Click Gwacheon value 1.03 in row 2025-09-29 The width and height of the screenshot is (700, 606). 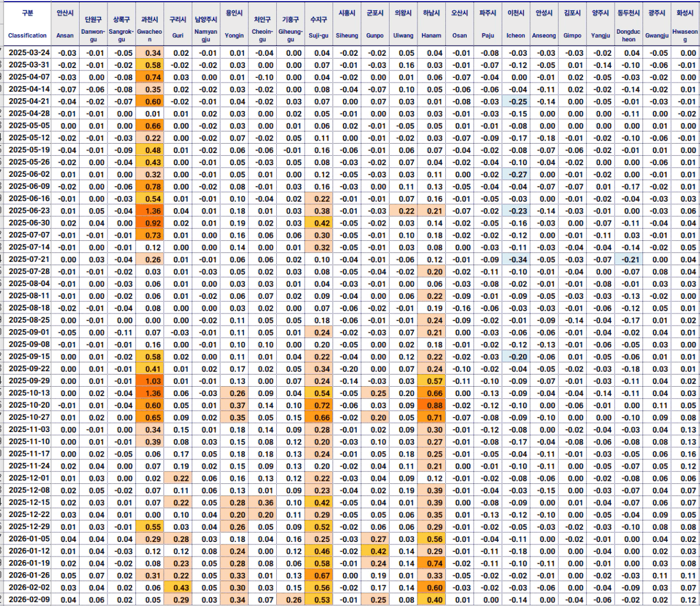[x=150, y=381]
